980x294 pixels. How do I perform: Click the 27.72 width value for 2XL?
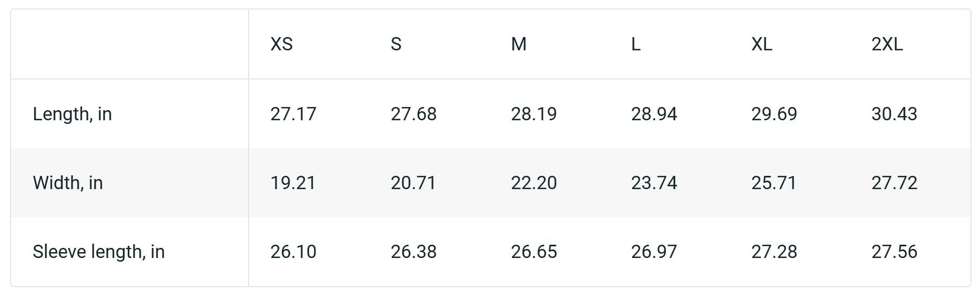coord(894,183)
